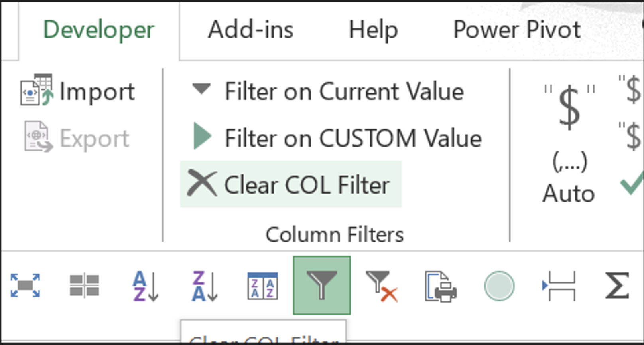Viewport: 644px width, 345px height.
Task: Open the Help tab
Action: (373, 30)
